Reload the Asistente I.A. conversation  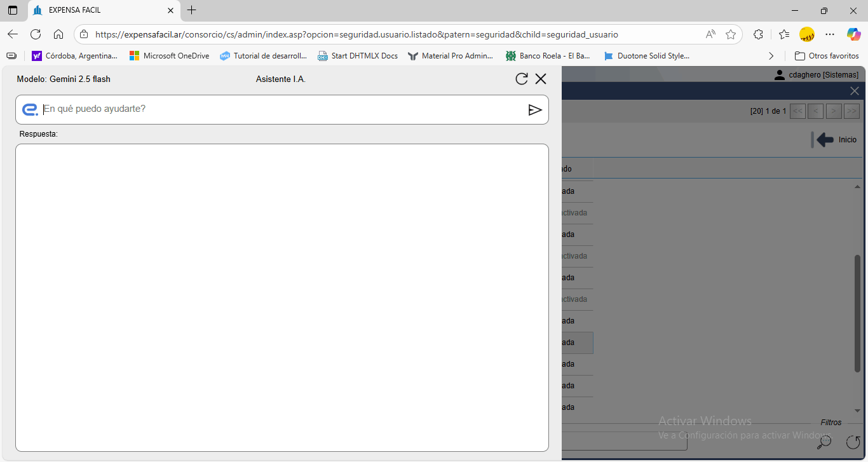tap(521, 79)
